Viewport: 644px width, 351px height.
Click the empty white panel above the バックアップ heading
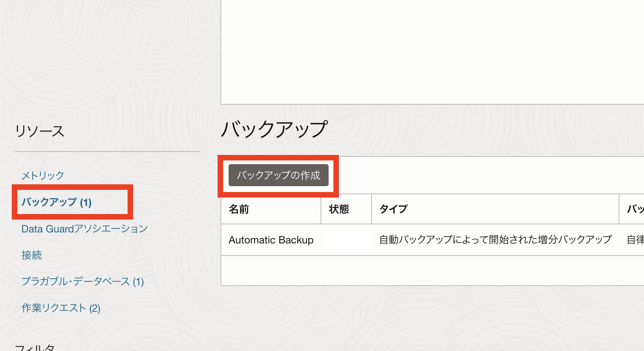(x=432, y=51)
